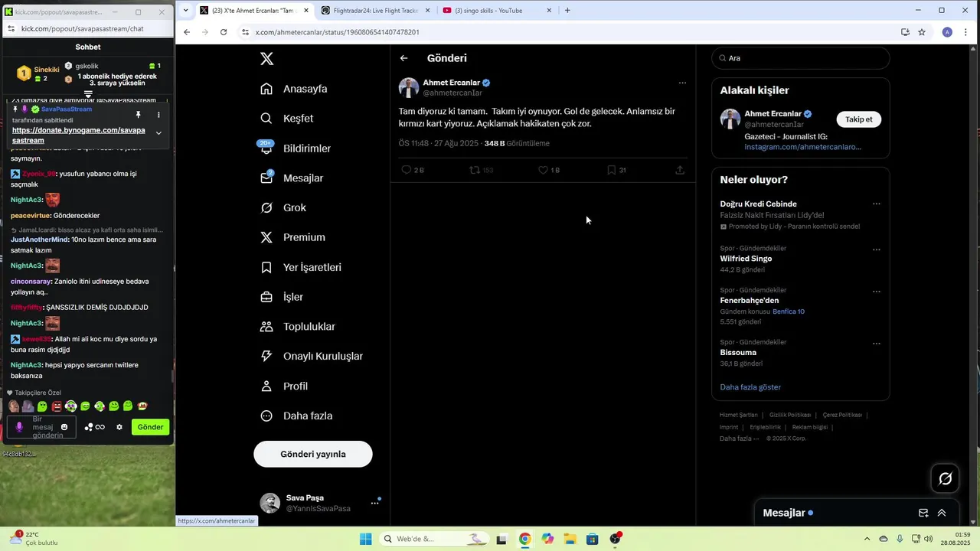Click the Gönderi yayınla button
The image size is (980, 551).
pyautogui.click(x=313, y=454)
